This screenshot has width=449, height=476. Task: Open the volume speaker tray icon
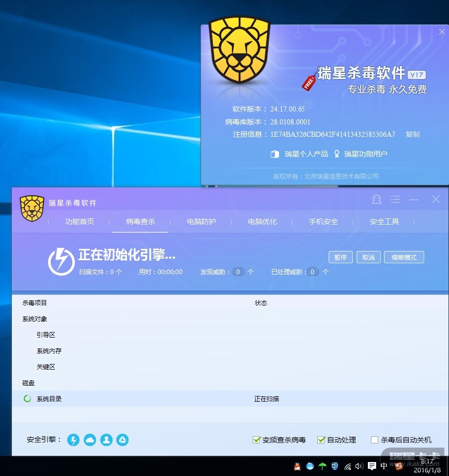pos(359,466)
